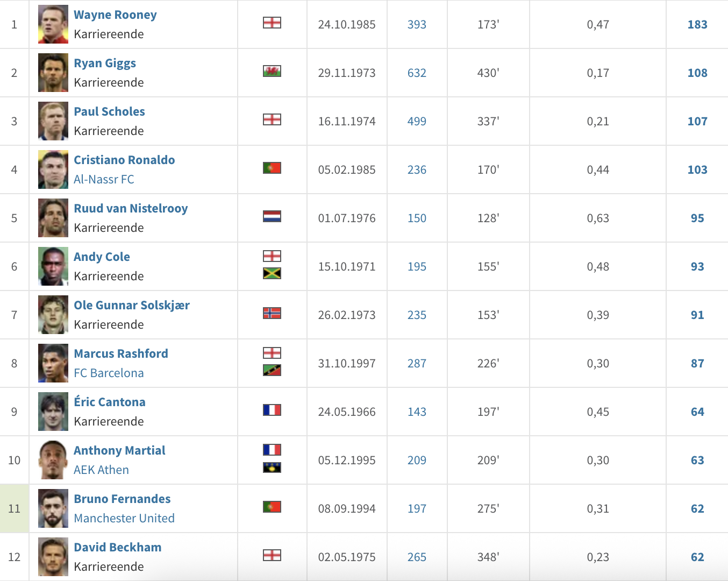Click Rooney's 183 goals total
Image resolution: width=728 pixels, height=581 pixels.
pos(697,25)
